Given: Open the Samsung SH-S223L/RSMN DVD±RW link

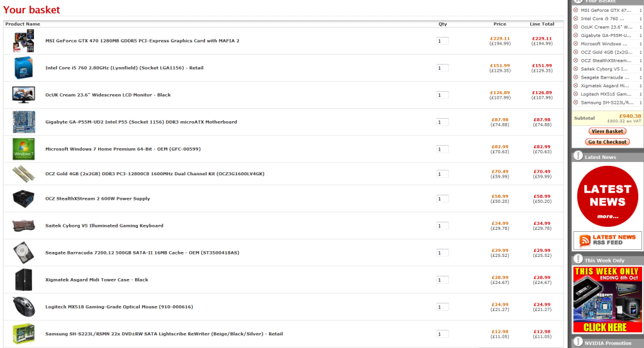Looking at the screenshot, I should point(164,334).
